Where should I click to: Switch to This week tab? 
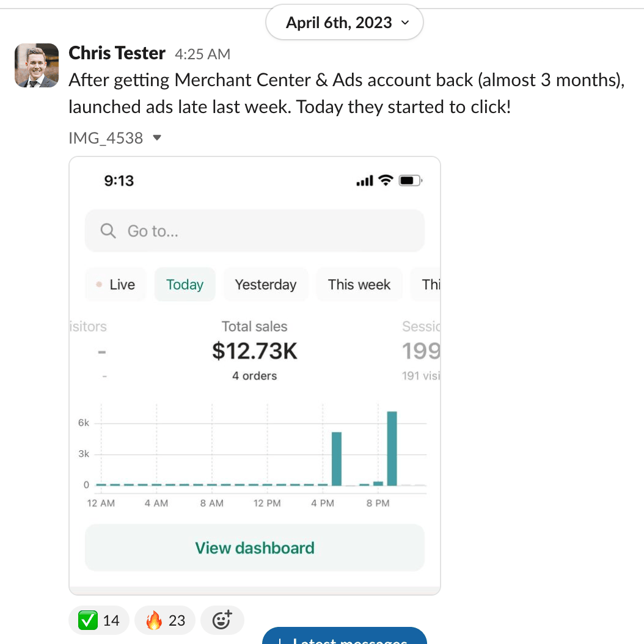click(359, 285)
